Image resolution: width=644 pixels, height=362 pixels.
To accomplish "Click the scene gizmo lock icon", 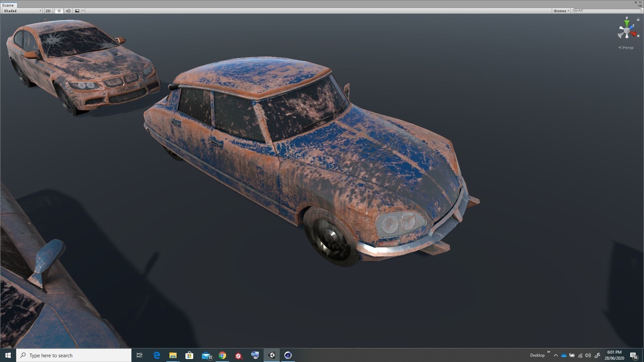I will click(x=638, y=19).
